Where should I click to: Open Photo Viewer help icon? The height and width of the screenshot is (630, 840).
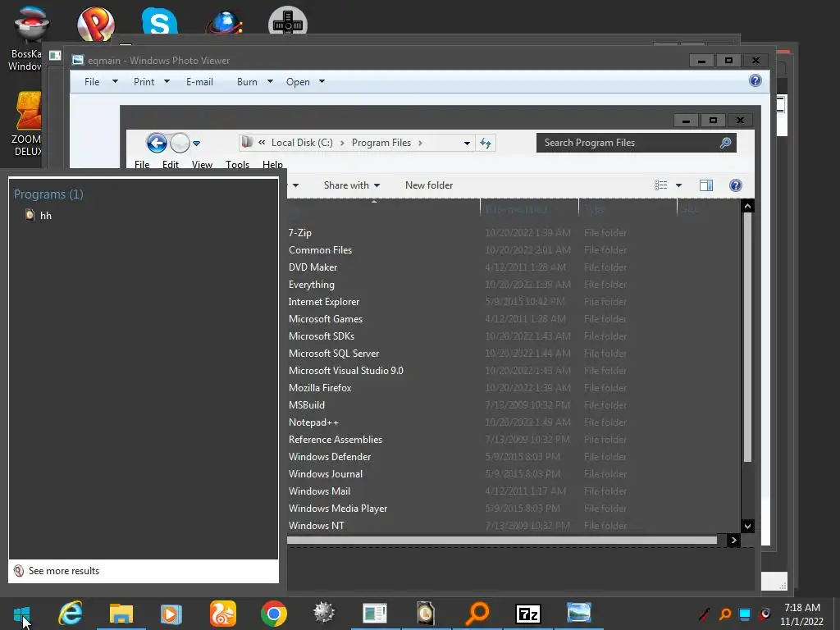(x=756, y=81)
